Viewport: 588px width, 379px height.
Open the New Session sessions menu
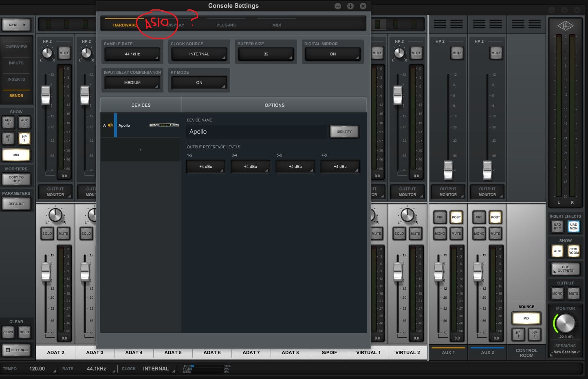coord(566,352)
